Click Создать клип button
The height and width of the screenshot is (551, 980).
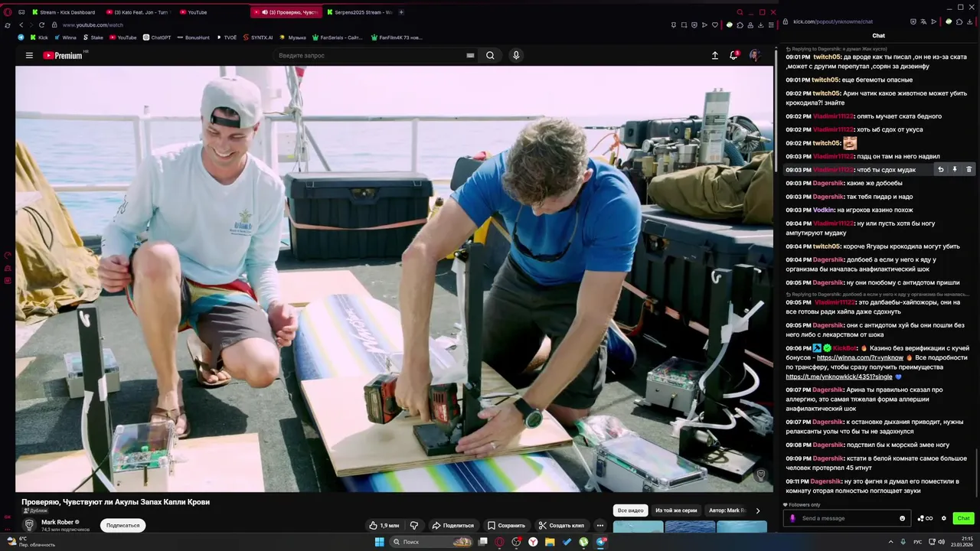click(562, 526)
